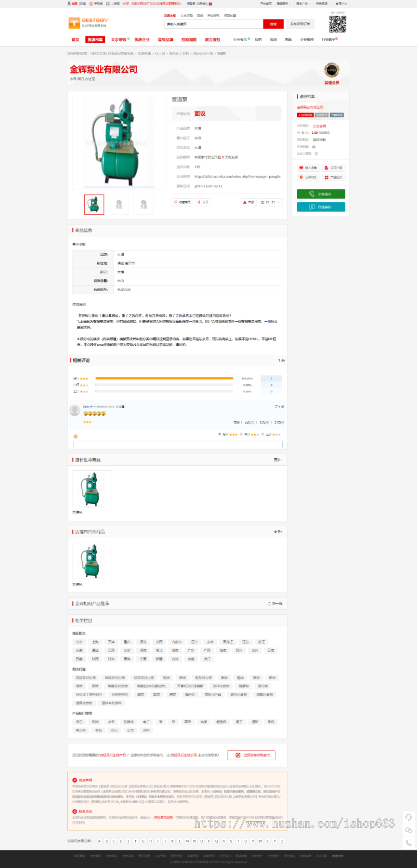Click the large green pump product image
Screen dimensions: 417x868
pos(119,142)
